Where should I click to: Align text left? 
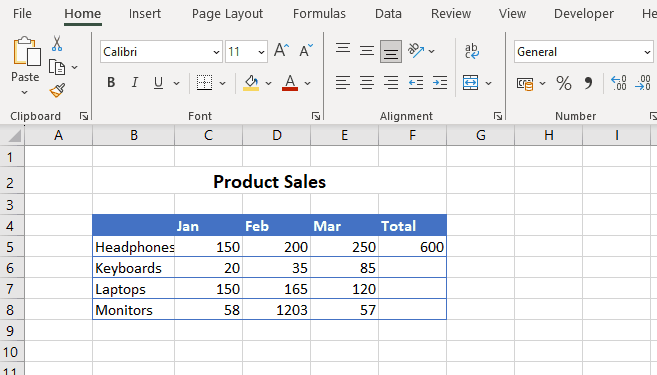click(x=343, y=83)
